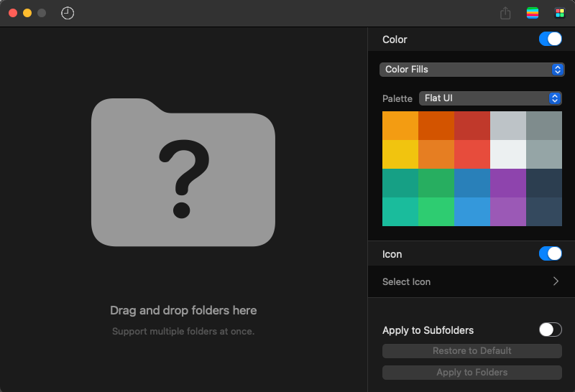Viewport: 575px width, 392px height.
Task: Disable the Color toggle switch
Action: [550, 39]
